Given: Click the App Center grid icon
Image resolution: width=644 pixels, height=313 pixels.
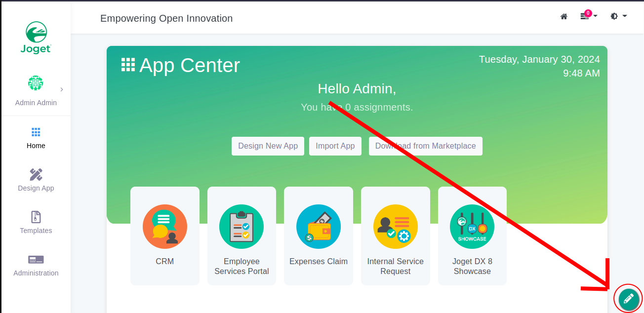Looking at the screenshot, I should (128, 65).
